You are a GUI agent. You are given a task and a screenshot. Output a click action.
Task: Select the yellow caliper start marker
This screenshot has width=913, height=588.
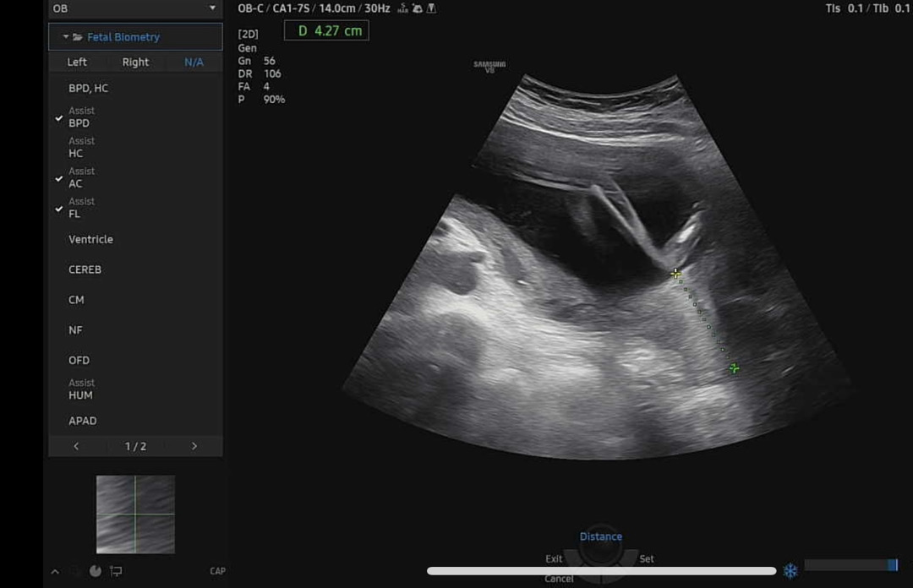click(675, 273)
